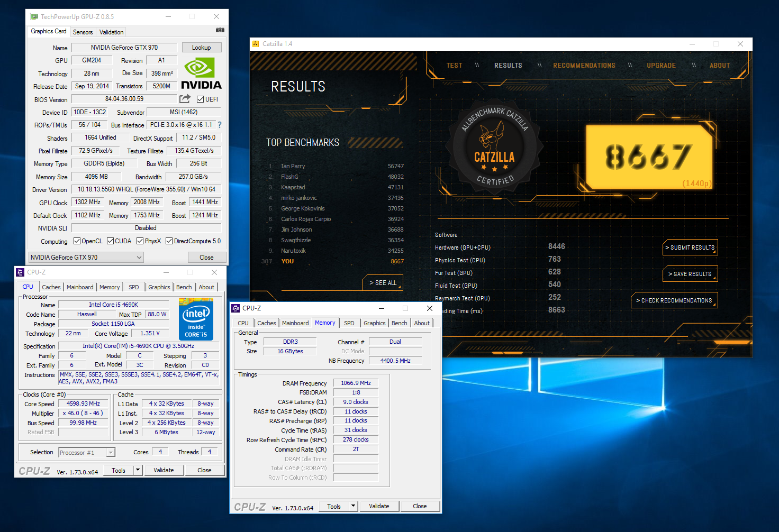Open the RECOMMENDATIONS section in Catzilla
Screen dimensions: 779x532
tap(584, 66)
